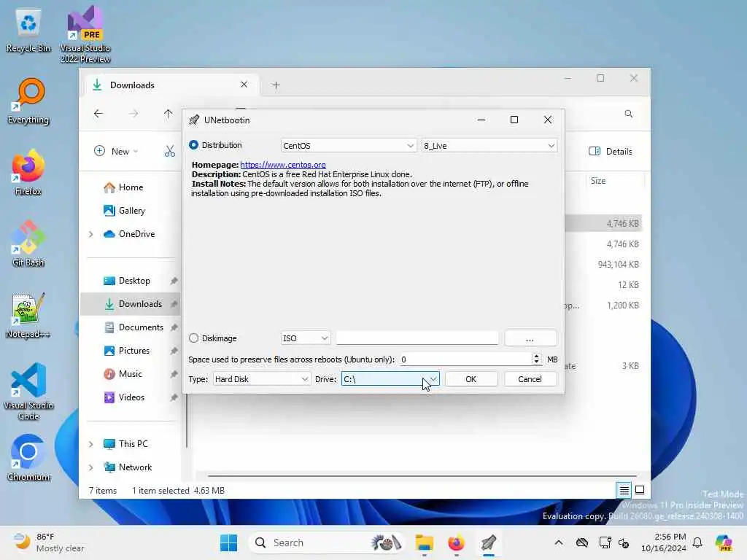Open Firefox desktop icon
This screenshot has width=747, height=560.
(28, 172)
